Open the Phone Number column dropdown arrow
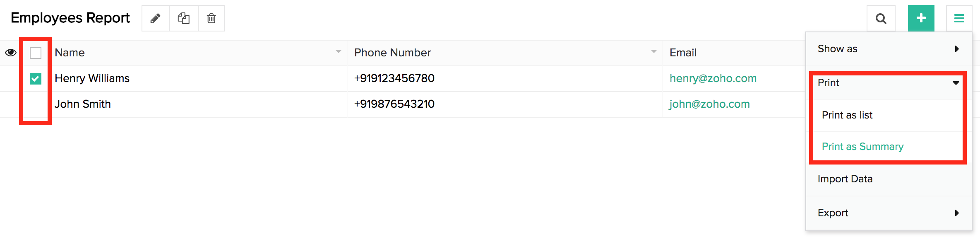This screenshot has height=242, width=980. (654, 52)
